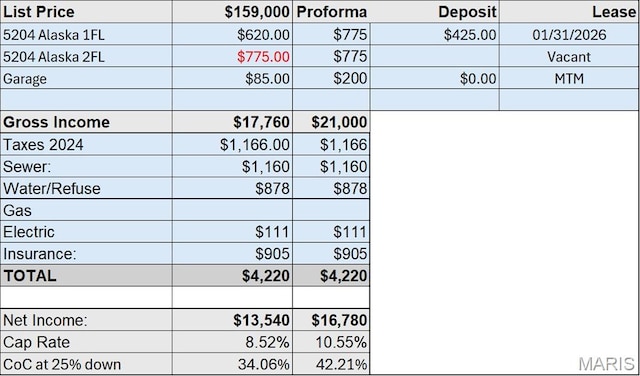Screen dimensions: 640x376
Task: Select the Net Income $13,540 cell
Action: [232, 320]
